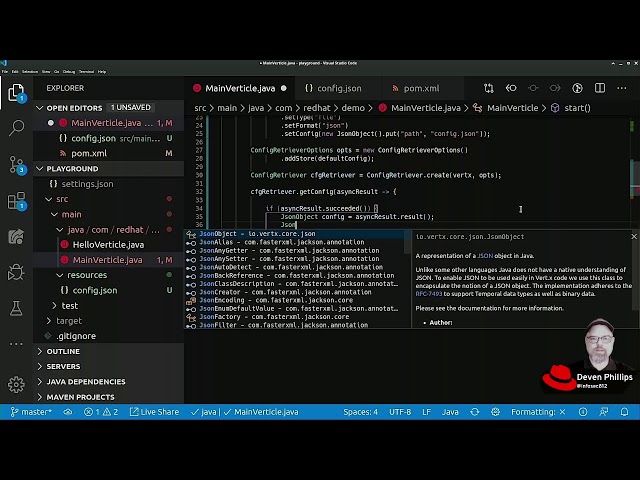Click the Explorer files icon

pyautogui.click(x=16, y=94)
